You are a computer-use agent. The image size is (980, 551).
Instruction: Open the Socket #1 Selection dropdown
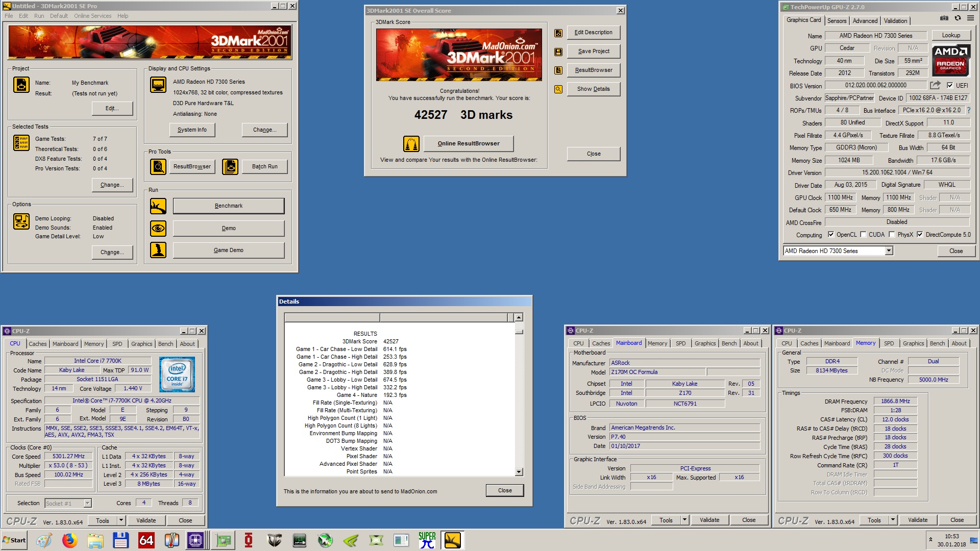coord(87,504)
